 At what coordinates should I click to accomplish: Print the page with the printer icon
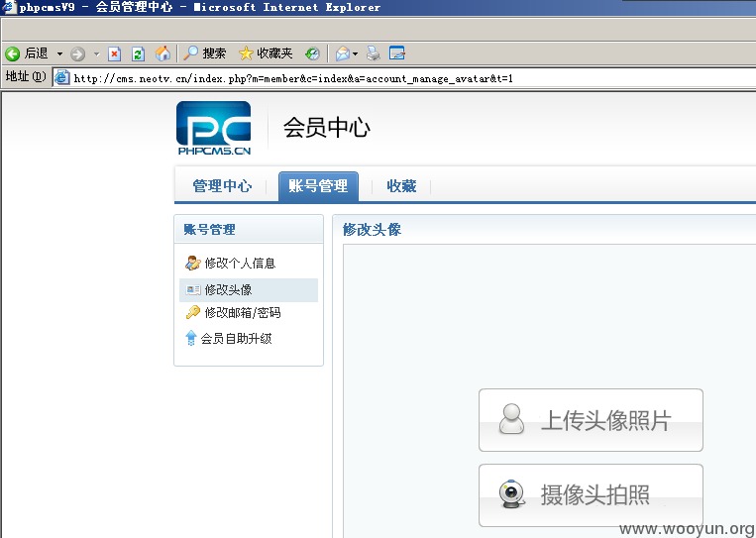[x=374, y=54]
